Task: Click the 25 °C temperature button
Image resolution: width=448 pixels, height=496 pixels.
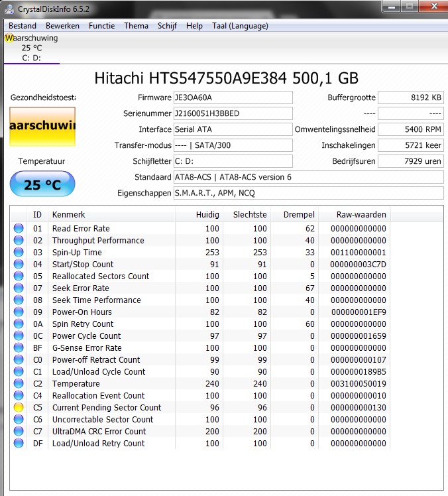Action: pyautogui.click(x=42, y=184)
